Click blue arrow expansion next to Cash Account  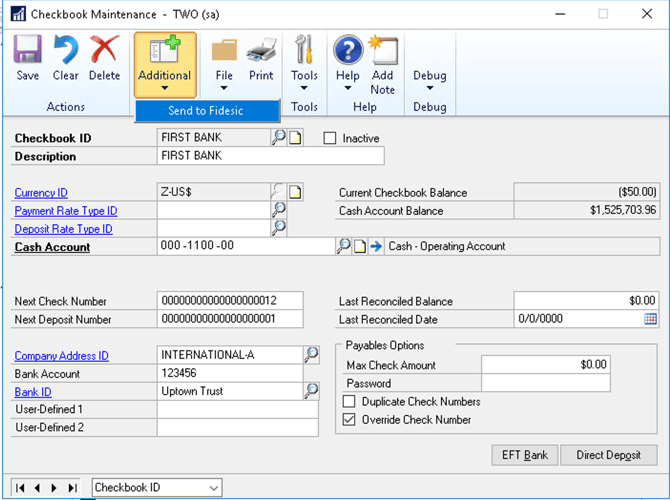click(x=376, y=246)
